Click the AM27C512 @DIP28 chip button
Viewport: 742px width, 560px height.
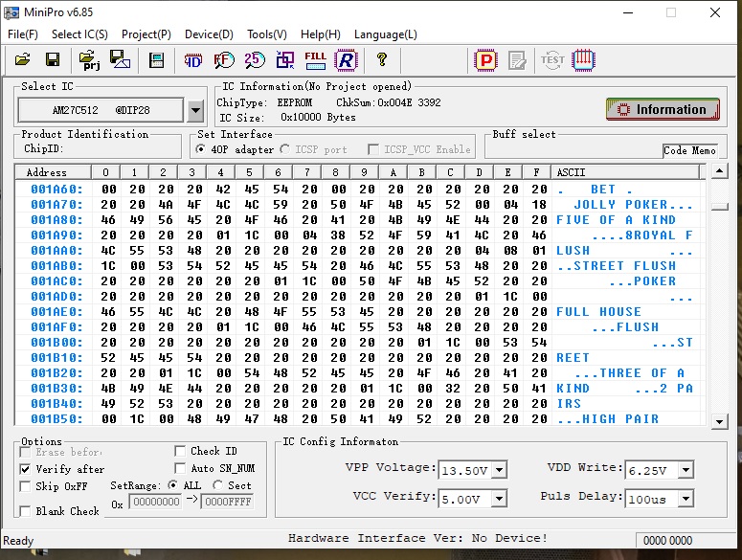tap(101, 110)
